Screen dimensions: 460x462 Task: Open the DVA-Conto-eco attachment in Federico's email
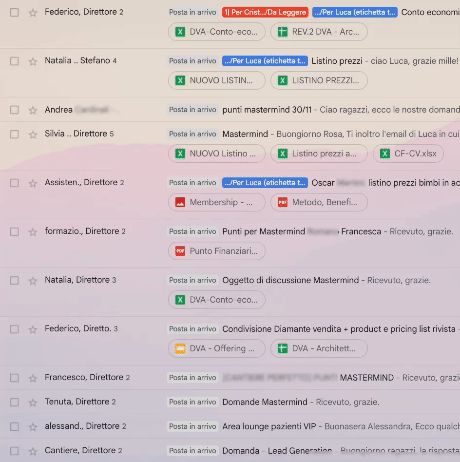[x=217, y=32]
